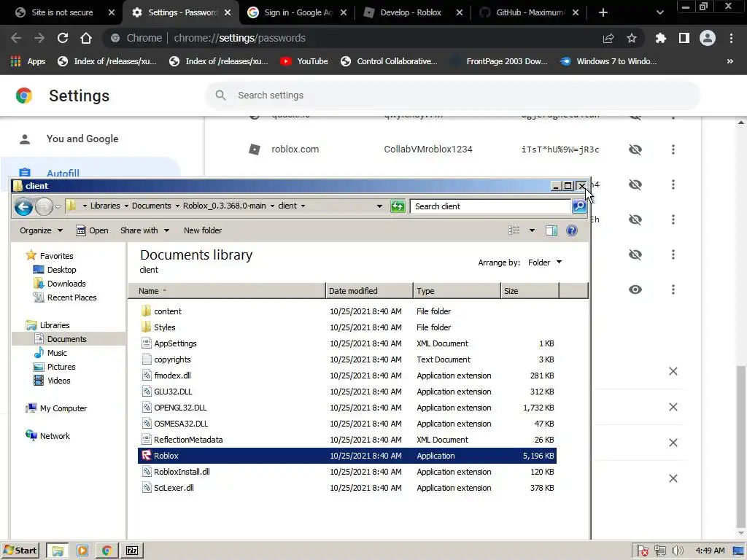Share this page icon in address bar
This screenshot has height=560, width=747.
coord(608,38)
